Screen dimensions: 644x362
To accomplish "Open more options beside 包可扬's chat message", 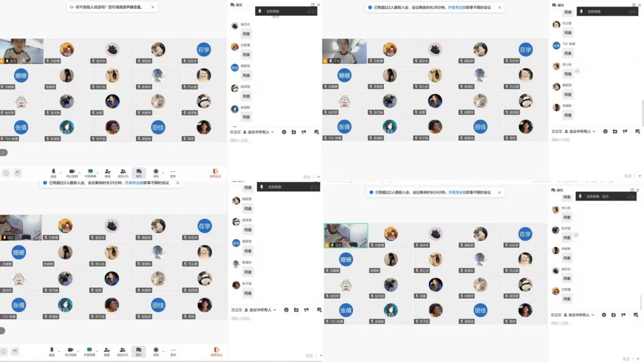I will click(x=576, y=235).
